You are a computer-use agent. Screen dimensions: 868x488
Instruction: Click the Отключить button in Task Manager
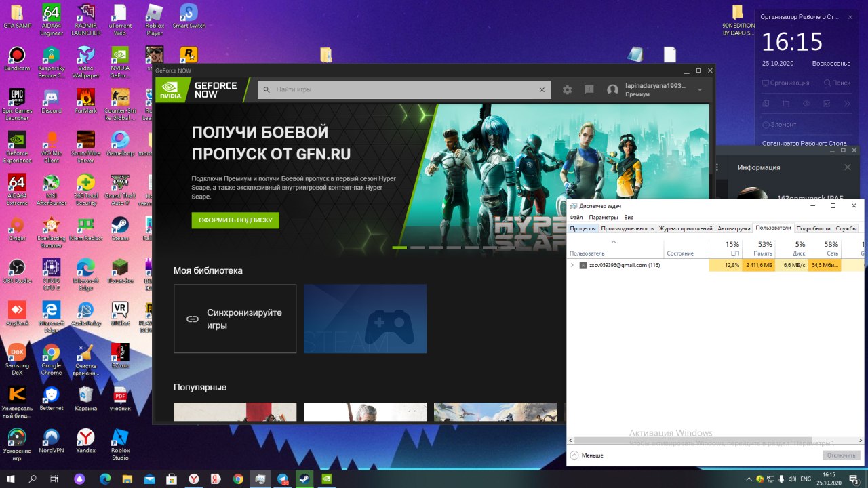tap(841, 455)
